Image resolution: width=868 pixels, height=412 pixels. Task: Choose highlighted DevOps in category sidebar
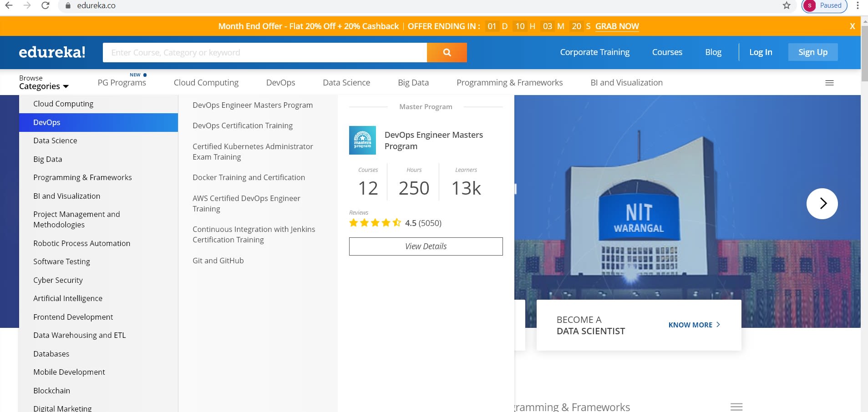pos(98,122)
